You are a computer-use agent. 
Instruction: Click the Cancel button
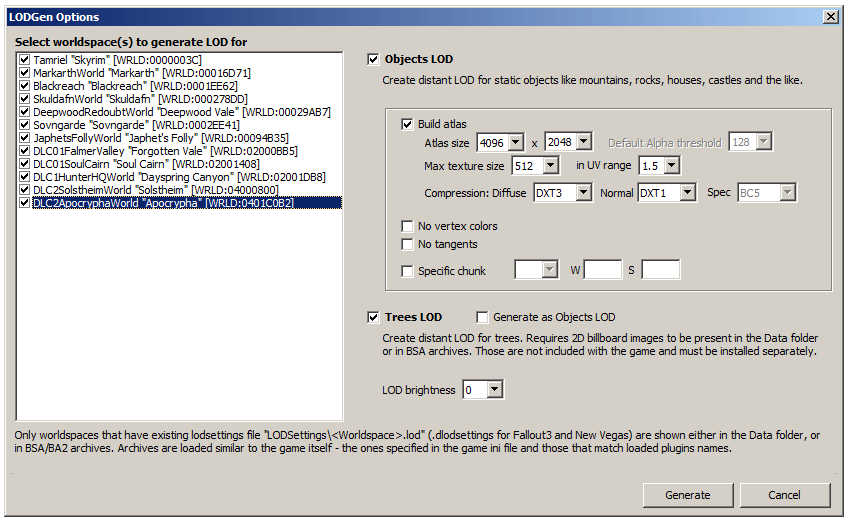click(x=784, y=495)
